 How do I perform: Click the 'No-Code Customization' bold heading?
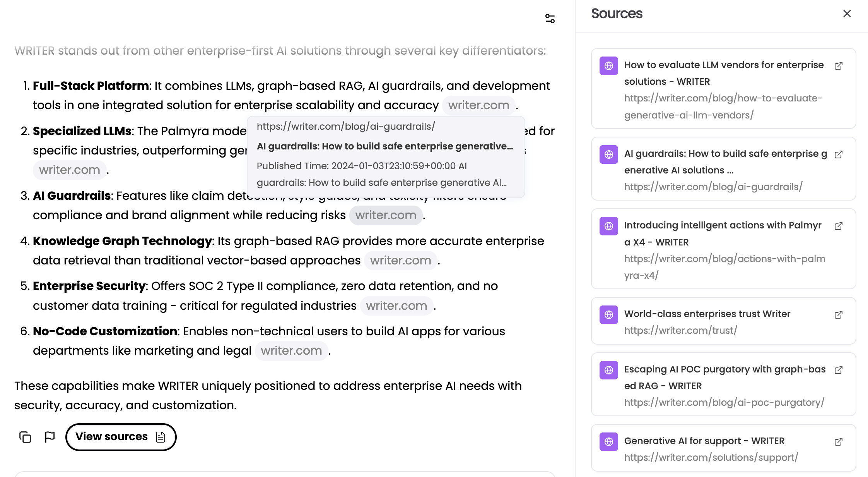105,331
